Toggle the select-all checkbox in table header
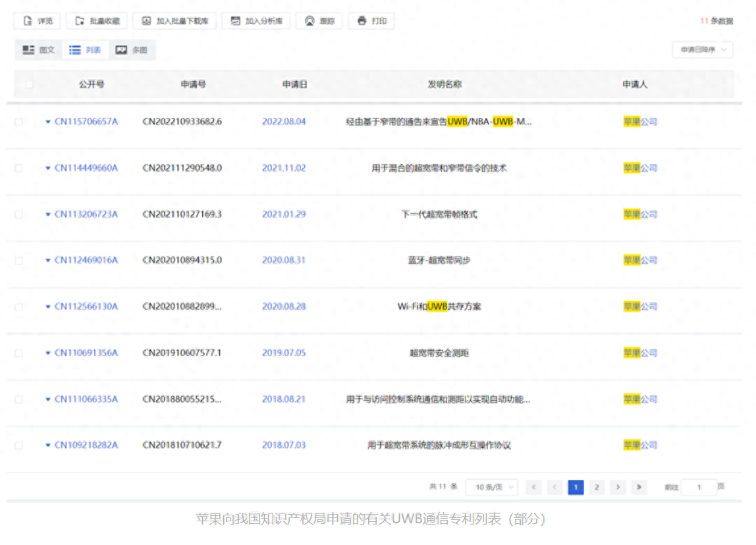 coord(30,84)
